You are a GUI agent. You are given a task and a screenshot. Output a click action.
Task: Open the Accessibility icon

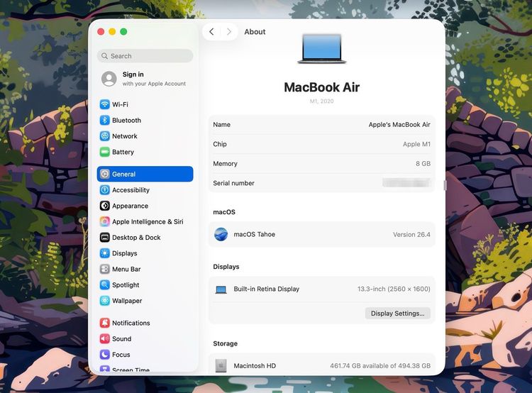click(105, 189)
